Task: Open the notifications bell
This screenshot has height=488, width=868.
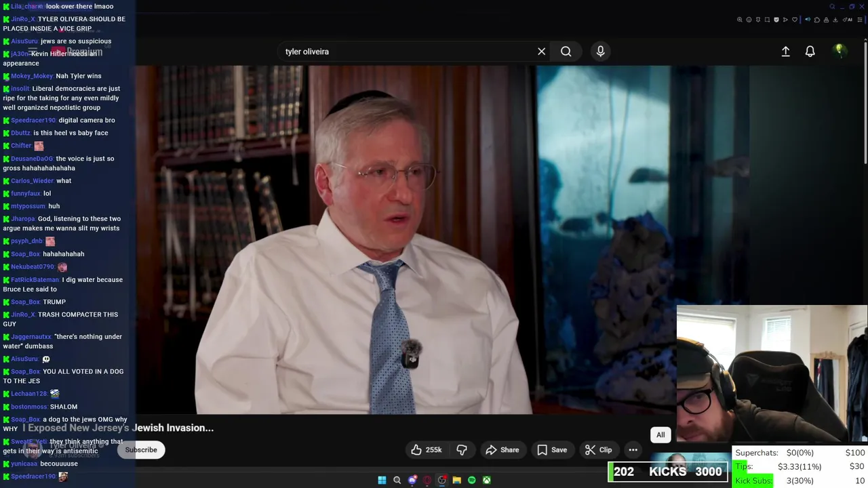Action: coord(810,52)
